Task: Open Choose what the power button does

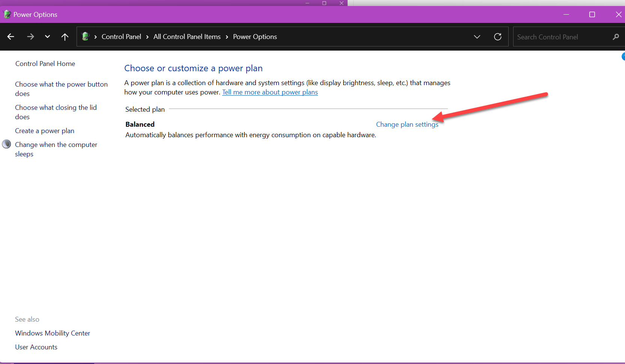Action: point(61,89)
